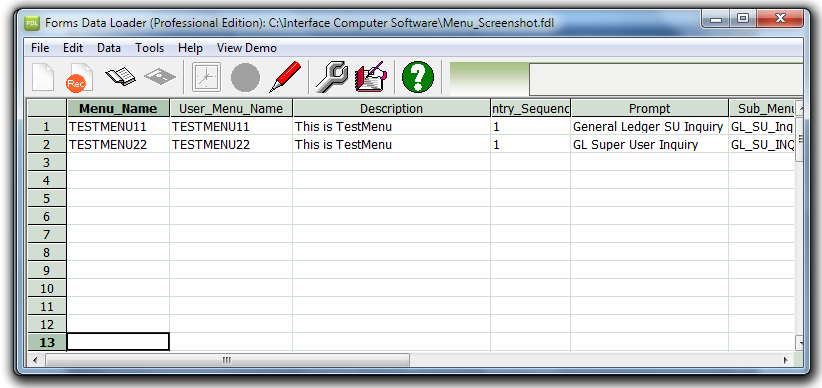Click the Rec record-new-file icon
The width and height of the screenshot is (822, 388).
(x=80, y=78)
